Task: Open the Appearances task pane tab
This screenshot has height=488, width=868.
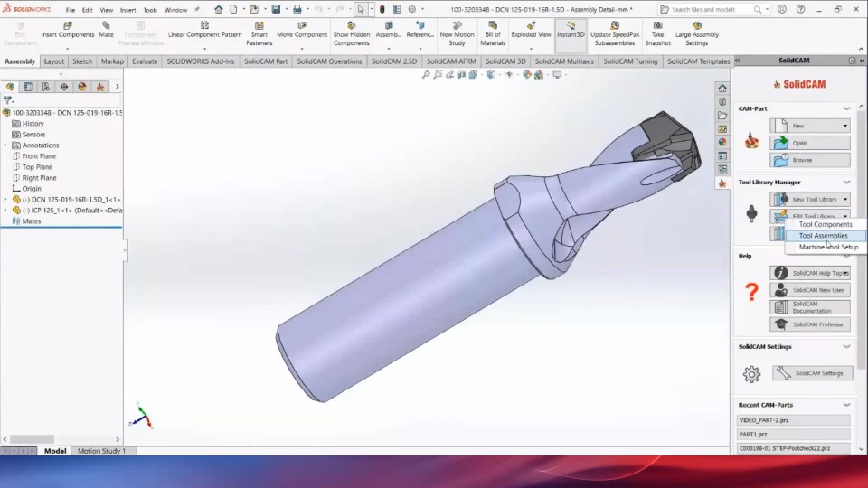Action: click(722, 142)
